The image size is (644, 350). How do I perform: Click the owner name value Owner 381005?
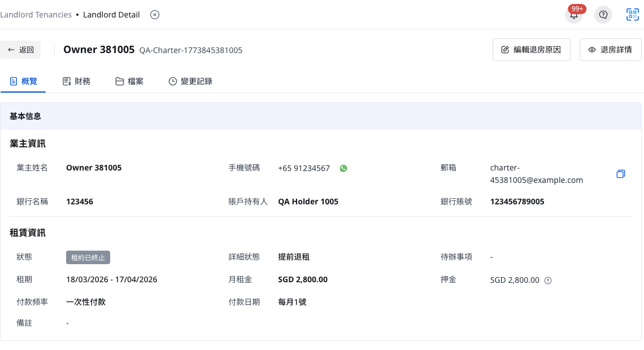tap(94, 168)
